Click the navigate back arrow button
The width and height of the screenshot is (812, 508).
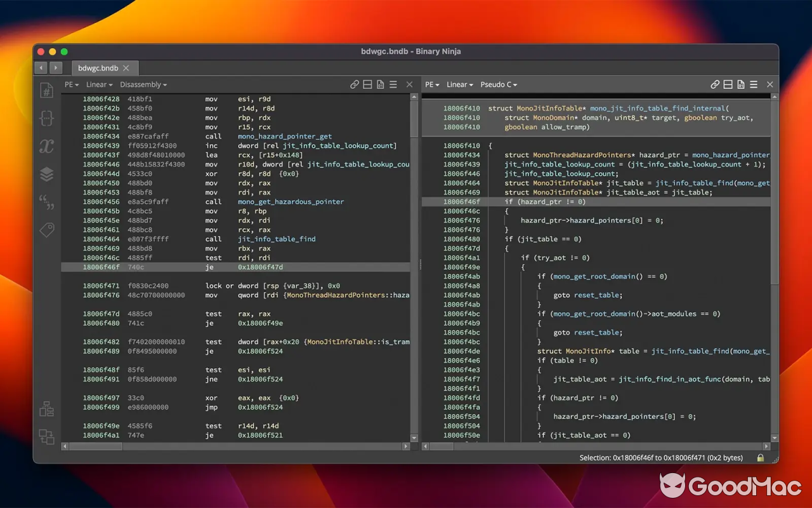42,68
